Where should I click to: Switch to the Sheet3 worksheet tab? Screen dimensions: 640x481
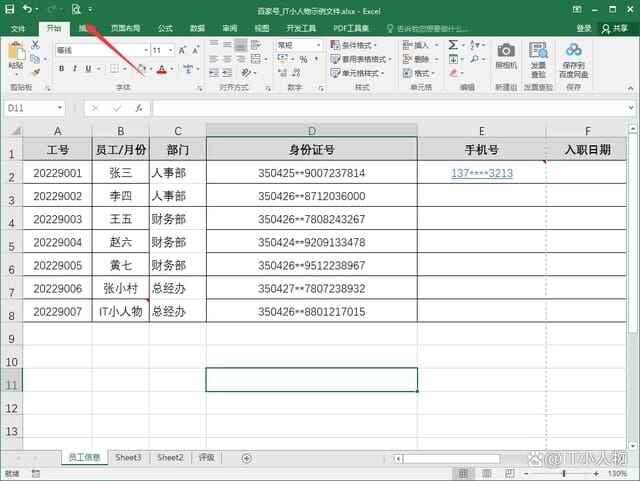tap(128, 457)
